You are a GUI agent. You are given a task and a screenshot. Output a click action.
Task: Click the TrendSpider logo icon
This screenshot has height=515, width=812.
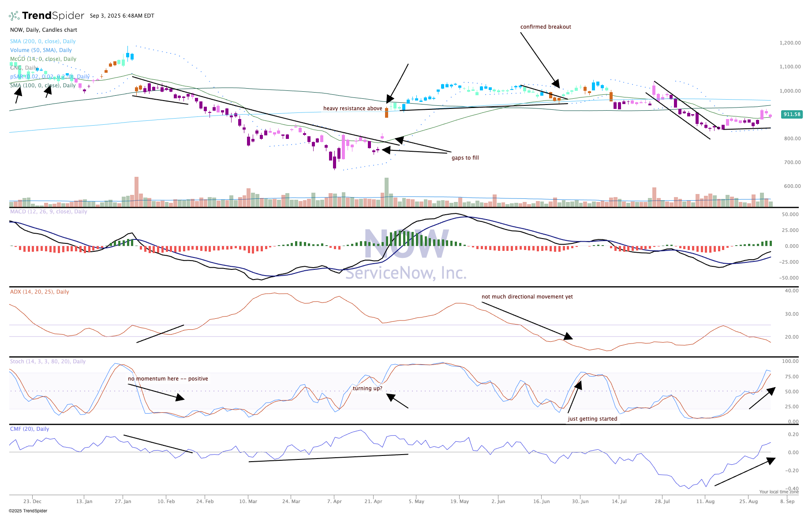pyautogui.click(x=14, y=16)
